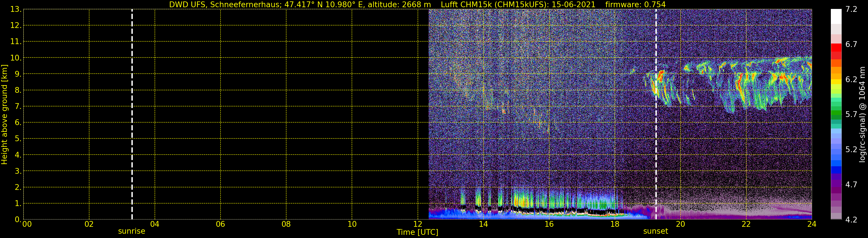Click the time axis tick label '22'

(x=746, y=224)
